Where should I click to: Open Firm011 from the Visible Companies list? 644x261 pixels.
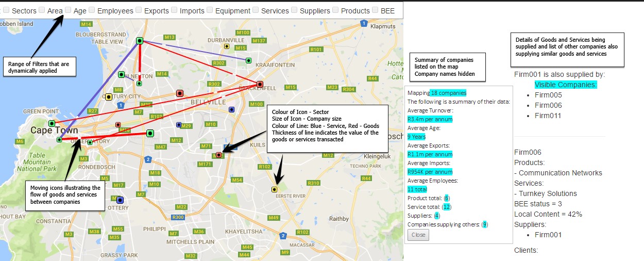point(548,116)
